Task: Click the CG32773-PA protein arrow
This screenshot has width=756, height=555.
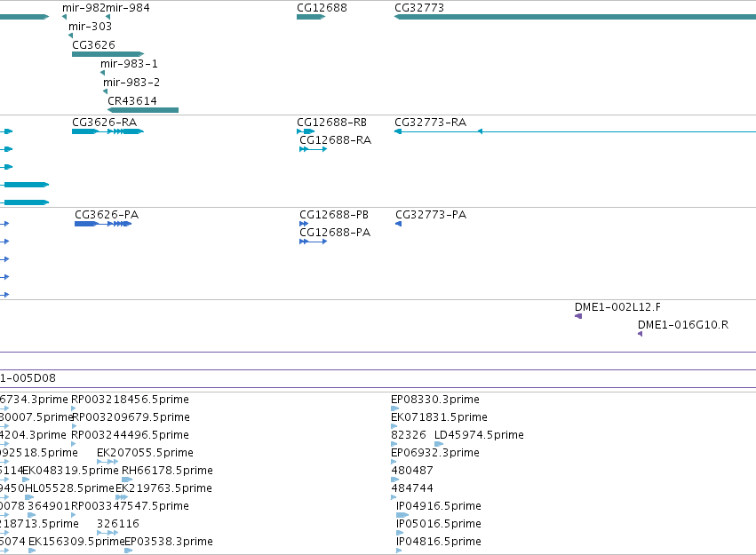Action: (x=398, y=224)
